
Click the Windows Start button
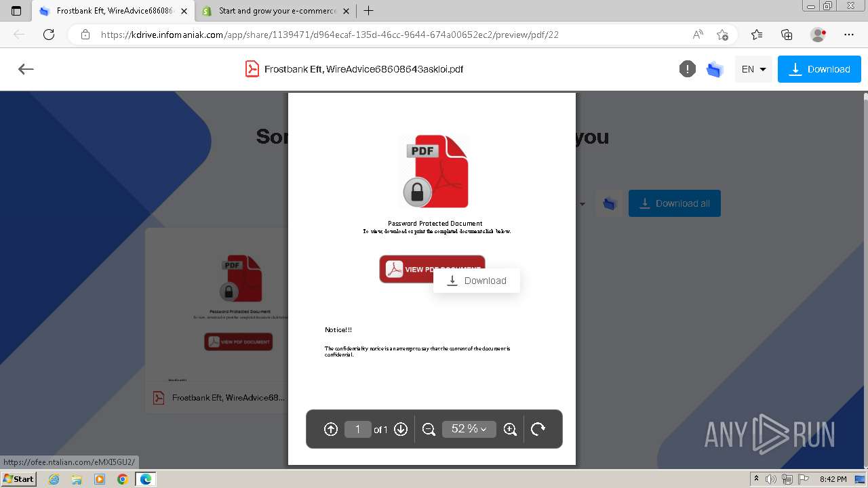click(x=18, y=479)
